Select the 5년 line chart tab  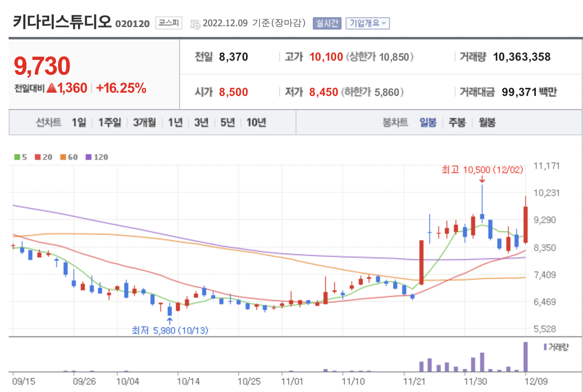(x=228, y=122)
